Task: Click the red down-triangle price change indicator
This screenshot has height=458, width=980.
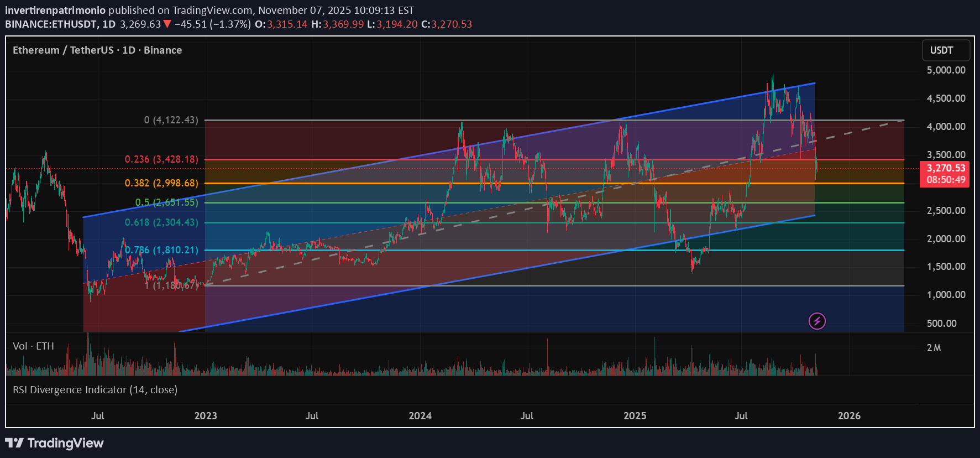Action: tap(167, 24)
